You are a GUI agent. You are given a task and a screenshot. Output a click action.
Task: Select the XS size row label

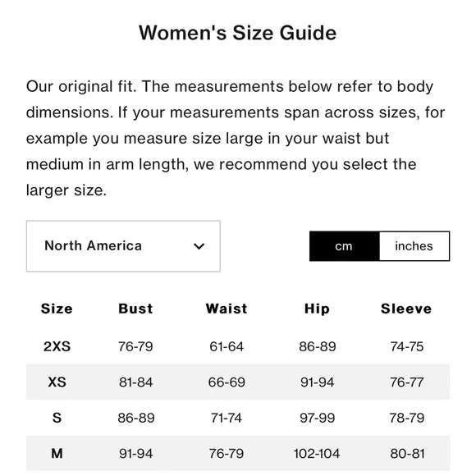point(57,382)
